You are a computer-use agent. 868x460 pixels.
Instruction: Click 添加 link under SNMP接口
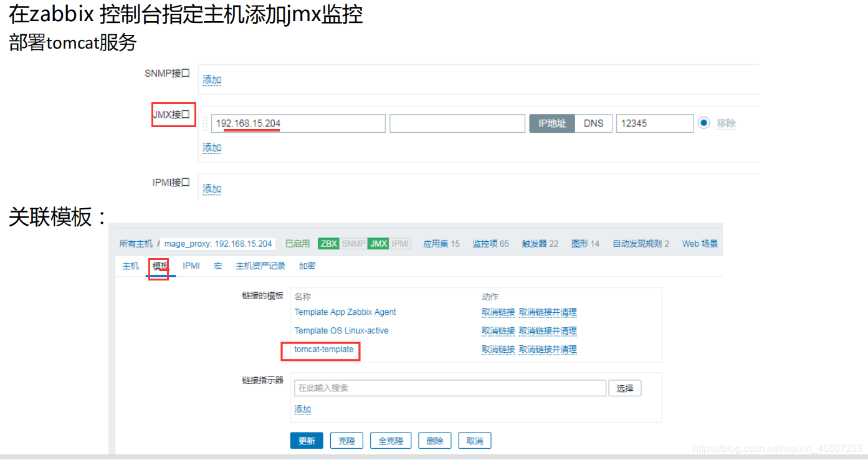(x=212, y=80)
